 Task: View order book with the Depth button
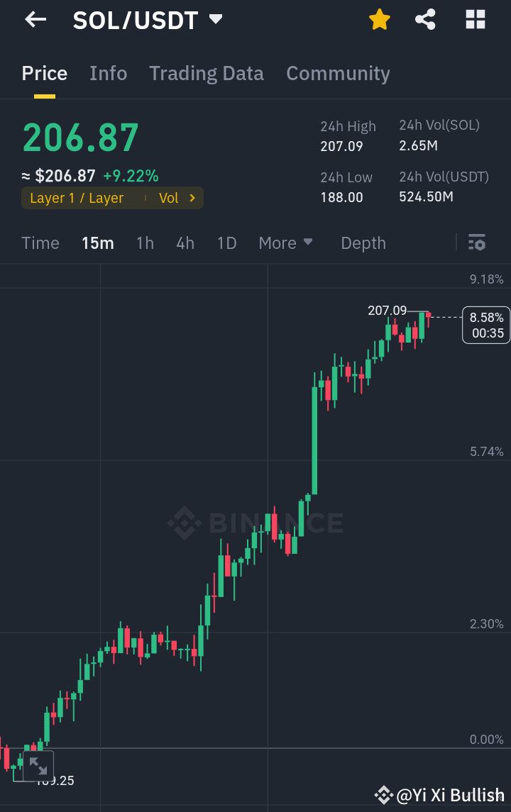click(x=363, y=243)
